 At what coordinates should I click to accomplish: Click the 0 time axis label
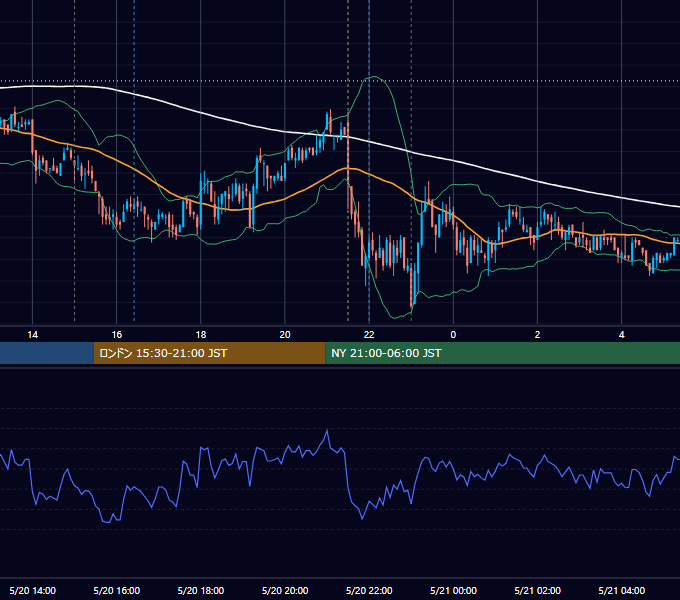click(x=453, y=335)
